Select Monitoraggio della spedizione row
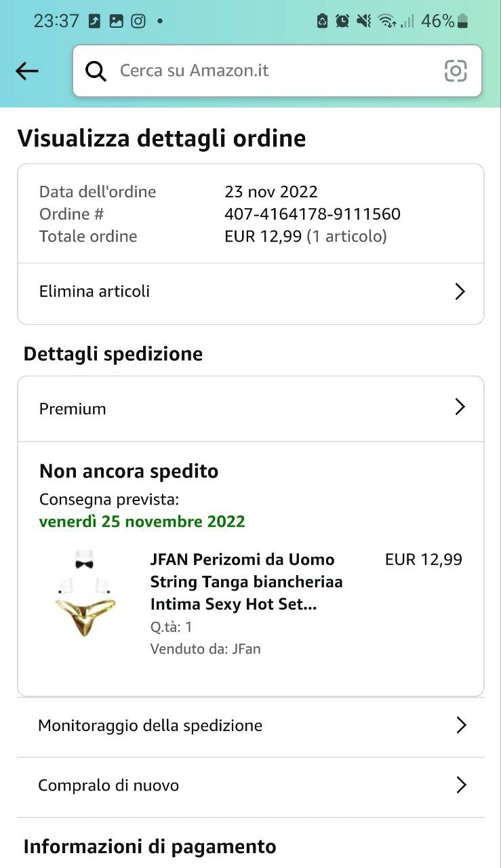 (x=251, y=726)
